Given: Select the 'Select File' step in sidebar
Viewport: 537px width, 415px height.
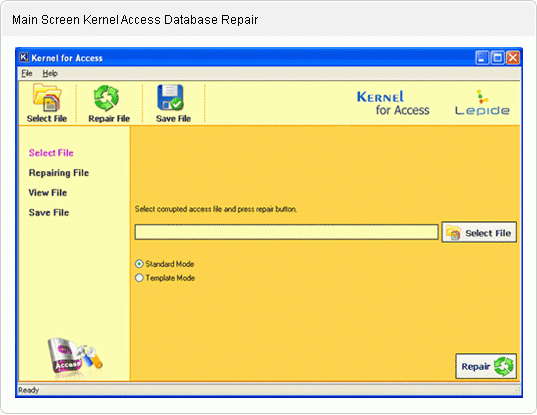Looking at the screenshot, I should [x=51, y=153].
